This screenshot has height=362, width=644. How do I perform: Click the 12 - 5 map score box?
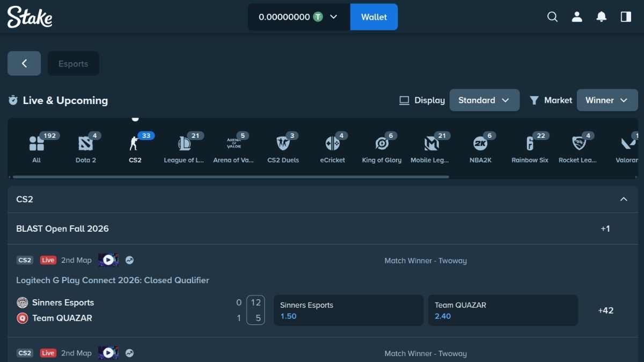point(256,311)
